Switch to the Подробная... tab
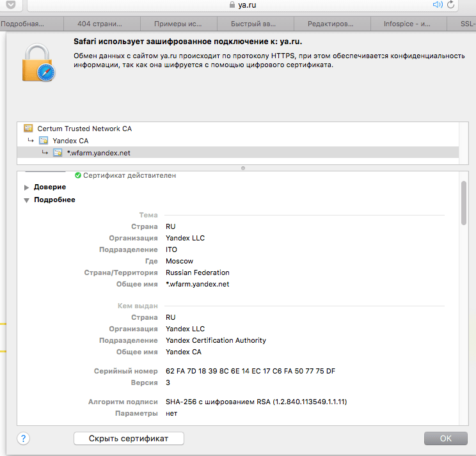The width and height of the screenshot is (476, 456). pos(31,24)
